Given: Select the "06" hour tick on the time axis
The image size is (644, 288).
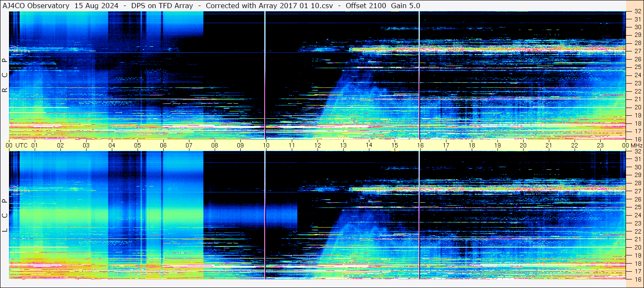Looking at the screenshot, I should pyautogui.click(x=163, y=145).
